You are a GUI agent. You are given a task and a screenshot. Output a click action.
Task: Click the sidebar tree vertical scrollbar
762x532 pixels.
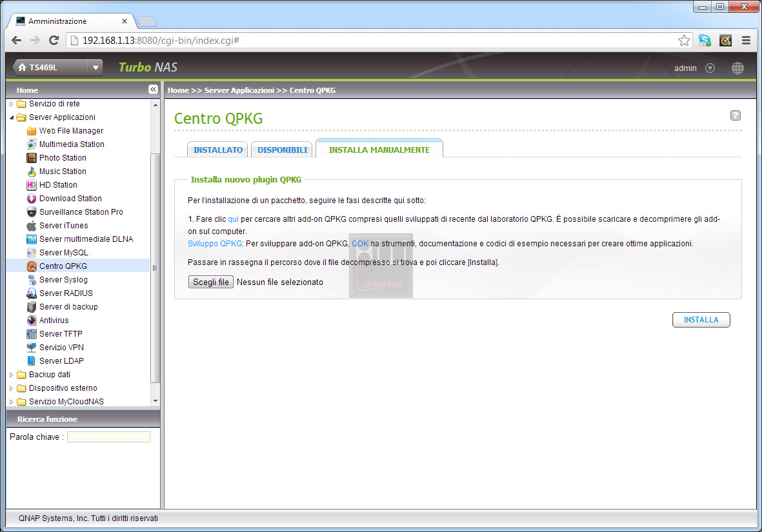click(x=155, y=267)
